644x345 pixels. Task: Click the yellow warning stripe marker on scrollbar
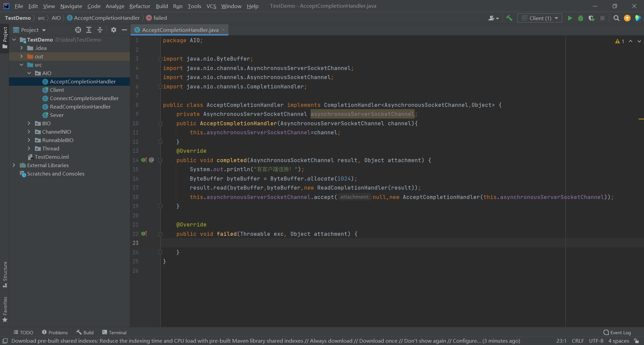(x=641, y=119)
